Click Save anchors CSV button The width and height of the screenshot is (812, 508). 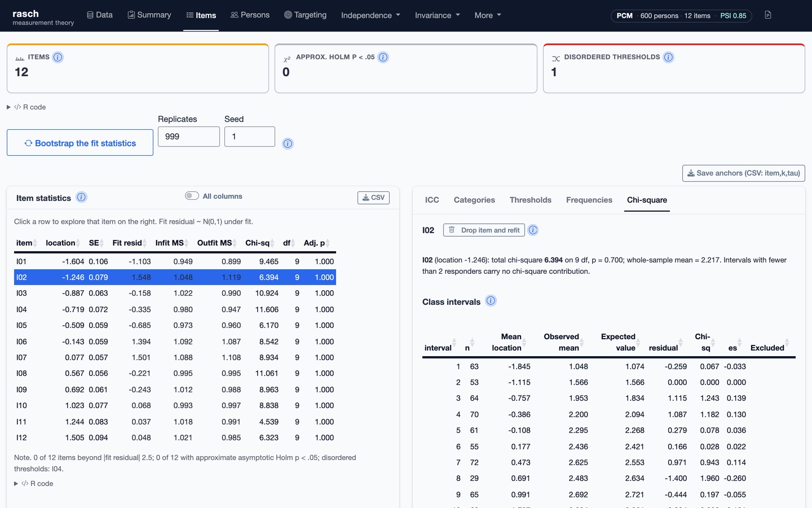[x=744, y=173]
